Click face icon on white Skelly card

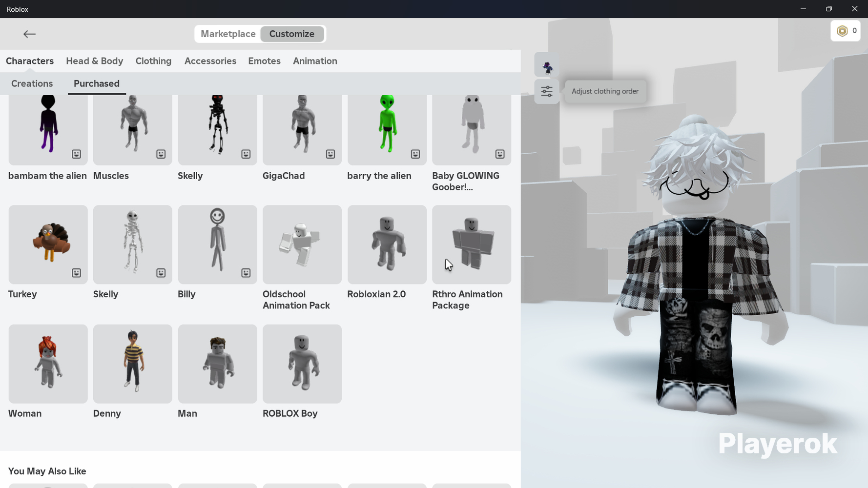point(161,273)
